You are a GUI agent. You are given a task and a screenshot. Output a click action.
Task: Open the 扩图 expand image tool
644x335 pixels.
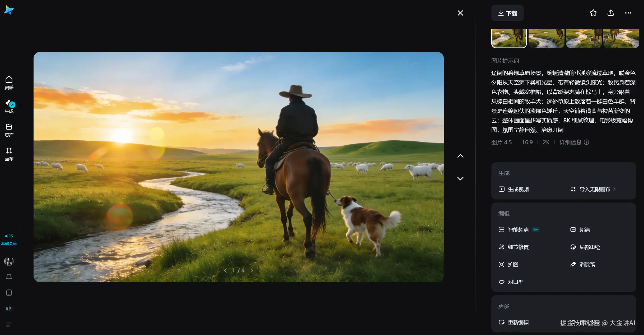click(x=509, y=264)
